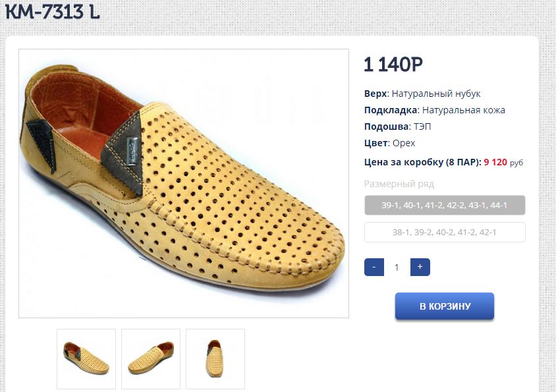The image size is (556, 392).
Task: Click the 'Цена за коробку (8 ПАР)' label
Action: 422,162
